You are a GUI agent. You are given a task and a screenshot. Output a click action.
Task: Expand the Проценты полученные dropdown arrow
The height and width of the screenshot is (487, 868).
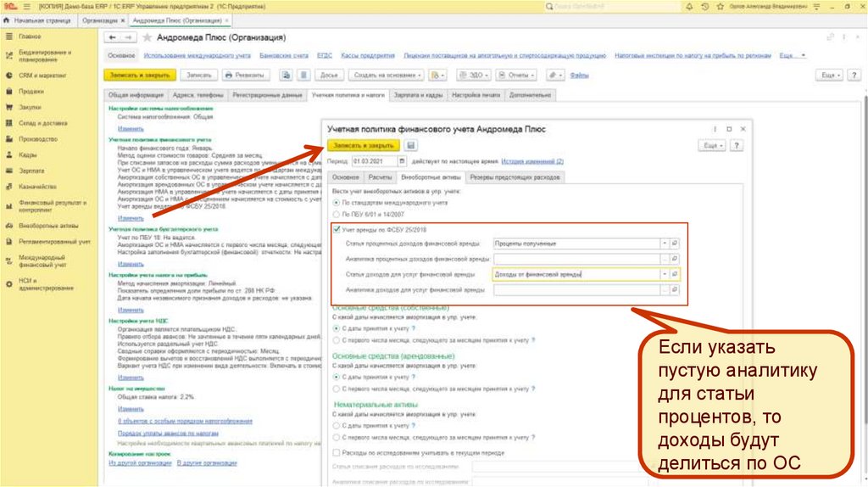(x=663, y=243)
